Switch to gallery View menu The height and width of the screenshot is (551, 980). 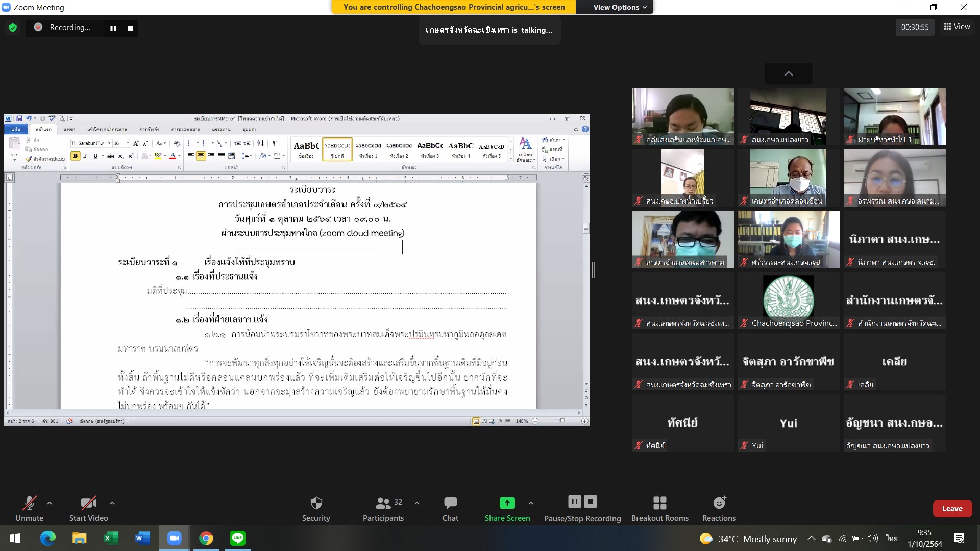tap(957, 27)
